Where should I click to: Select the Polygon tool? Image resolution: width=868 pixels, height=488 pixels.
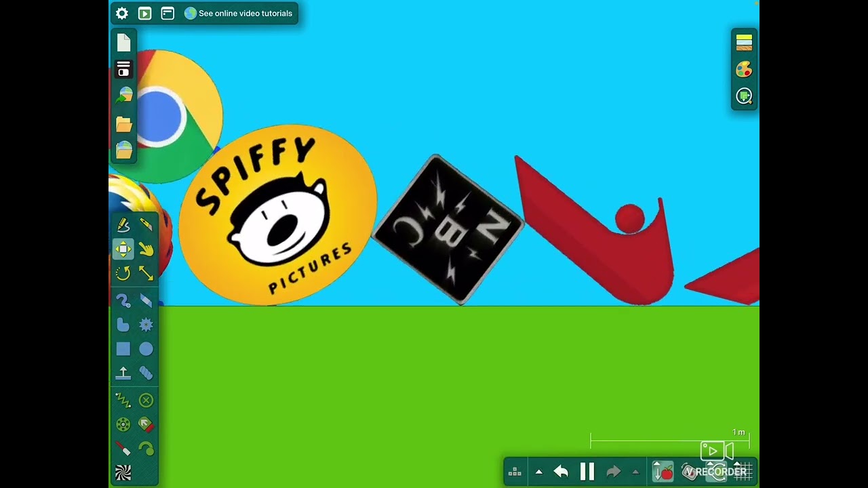[123, 325]
